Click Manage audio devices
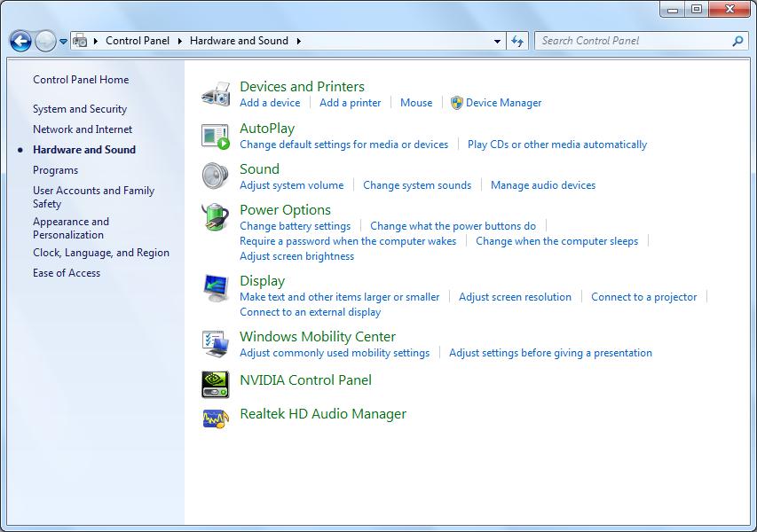This screenshot has width=757, height=532. [x=543, y=185]
